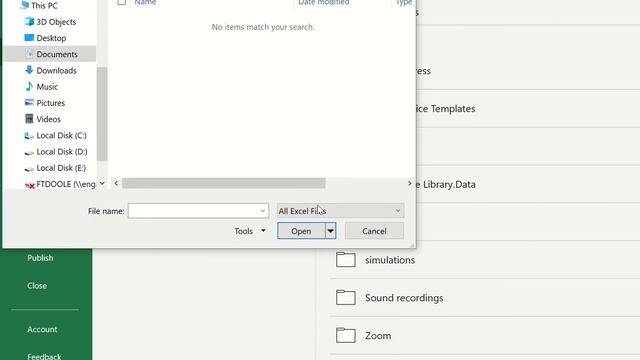640x360 pixels.
Task: Click the Videos filmstrip icon
Action: (29, 119)
